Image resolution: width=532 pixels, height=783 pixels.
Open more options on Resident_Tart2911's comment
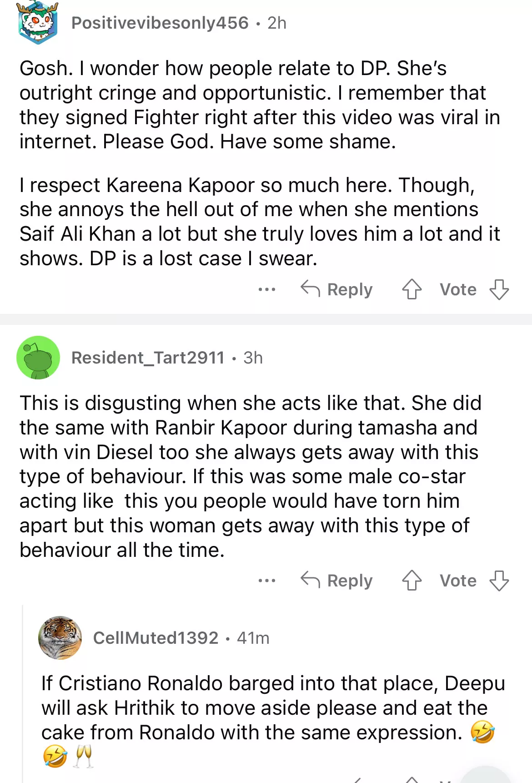point(266,581)
